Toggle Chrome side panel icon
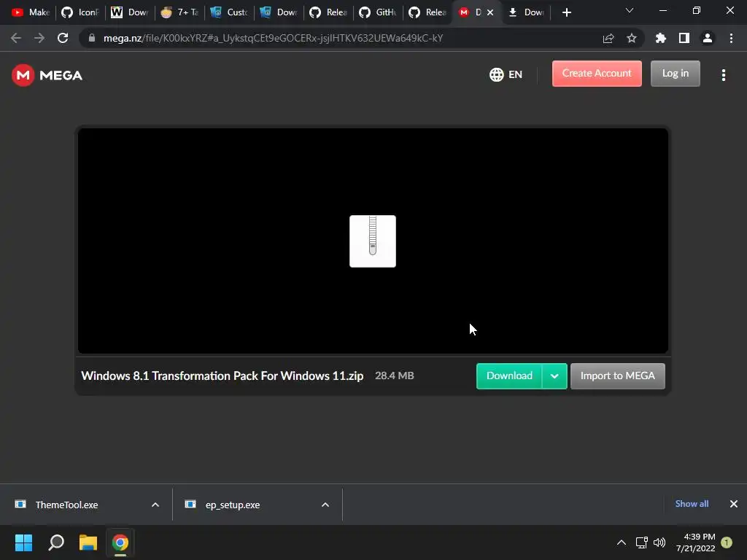The height and width of the screenshot is (560, 747). point(684,38)
